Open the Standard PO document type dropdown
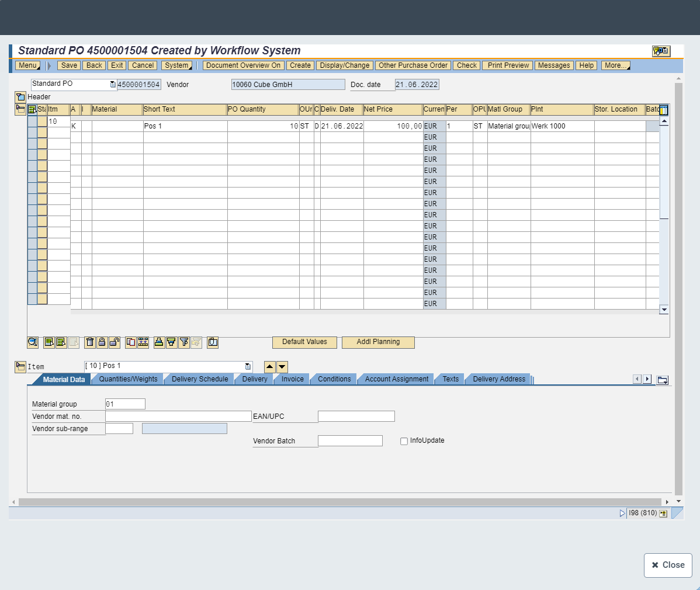The width and height of the screenshot is (700, 590). 113,85
